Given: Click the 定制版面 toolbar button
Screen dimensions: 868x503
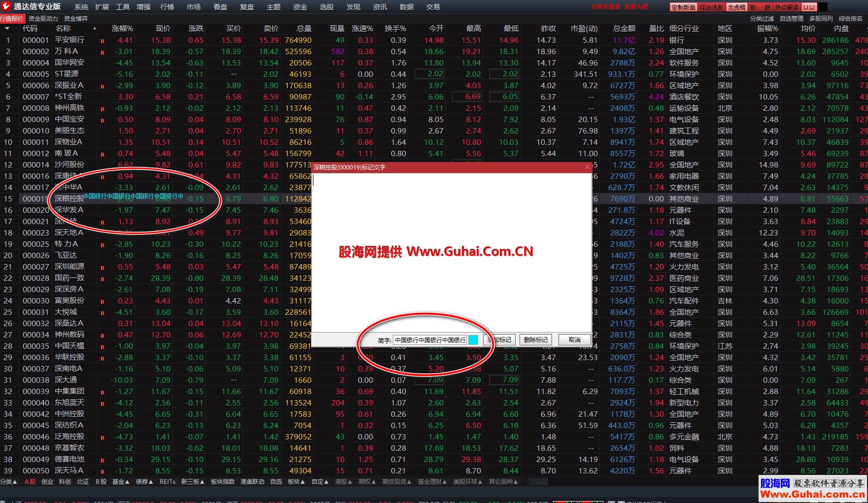Looking at the screenshot, I should (x=683, y=7).
